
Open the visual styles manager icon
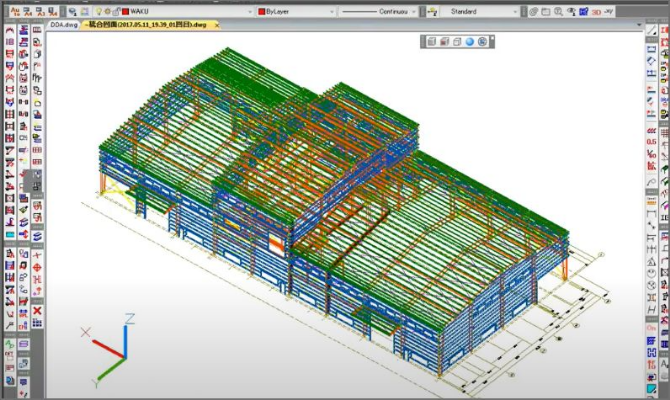coord(482,41)
